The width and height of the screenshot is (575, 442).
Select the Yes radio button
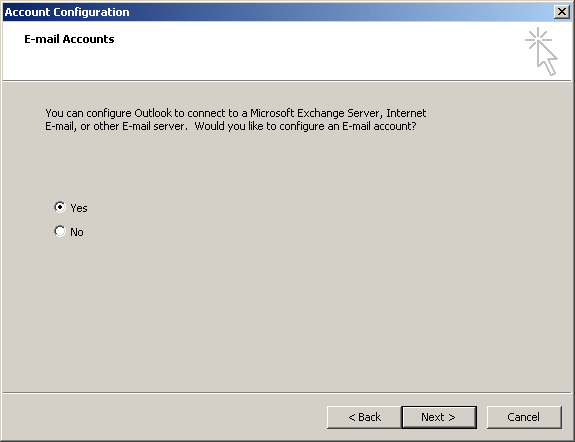pos(60,207)
